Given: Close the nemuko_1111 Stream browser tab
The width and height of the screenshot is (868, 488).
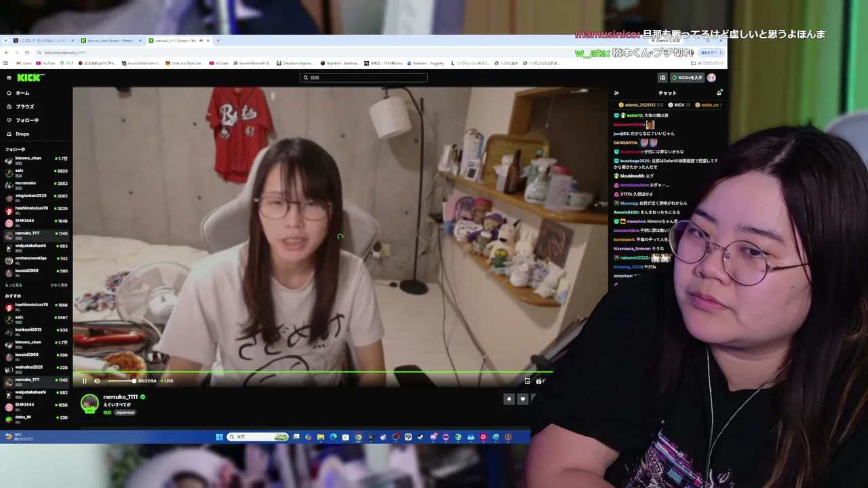Looking at the screenshot, I should 208,41.
